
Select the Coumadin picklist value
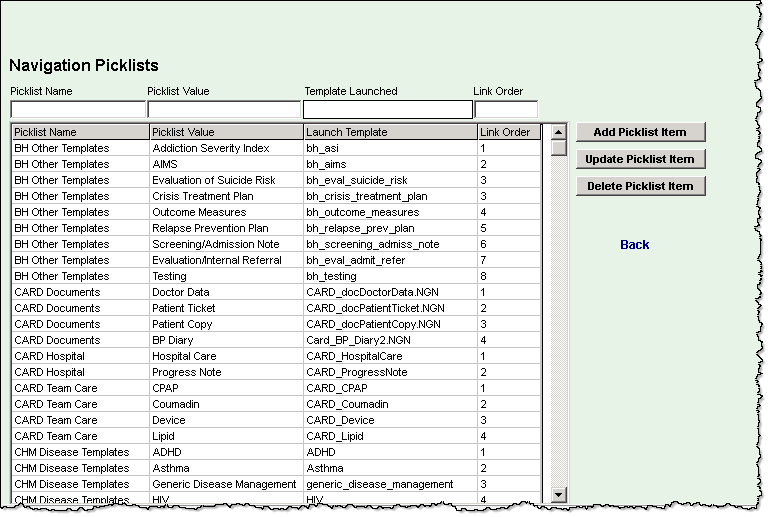[x=226, y=404]
